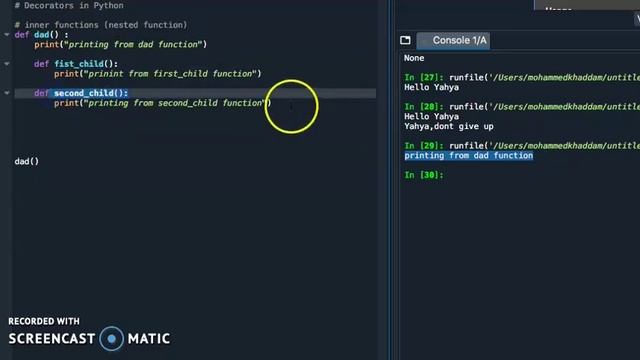Collapse the fist_child function fold arrow
The width and height of the screenshot is (640, 360).
7,64
